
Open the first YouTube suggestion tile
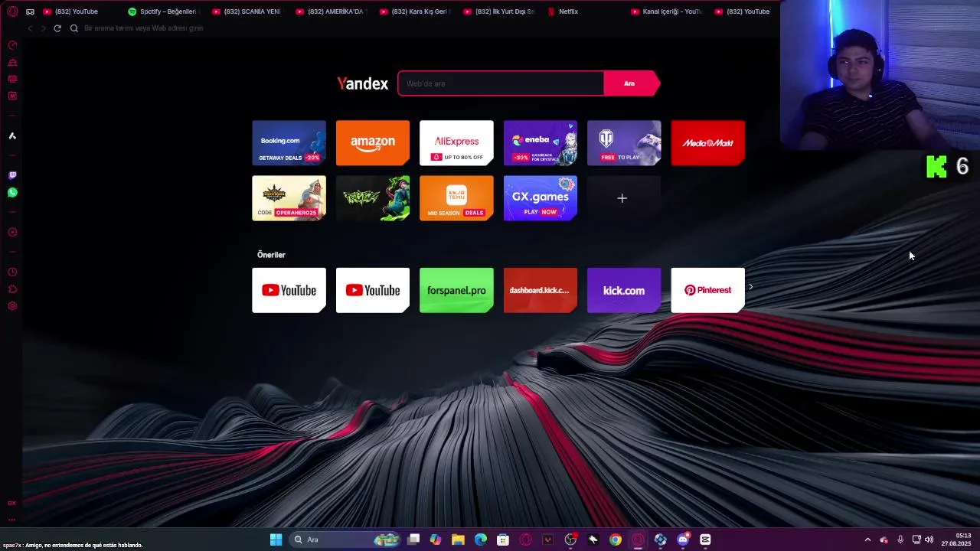(x=289, y=290)
